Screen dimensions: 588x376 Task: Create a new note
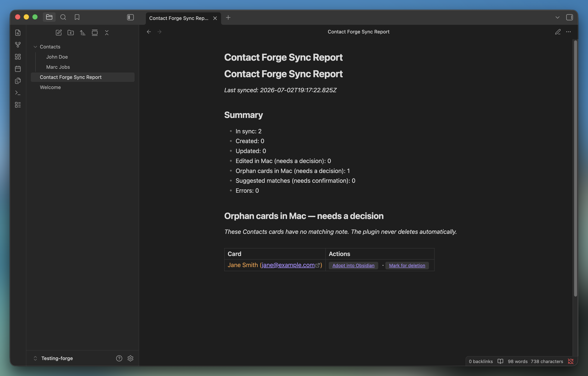click(59, 33)
